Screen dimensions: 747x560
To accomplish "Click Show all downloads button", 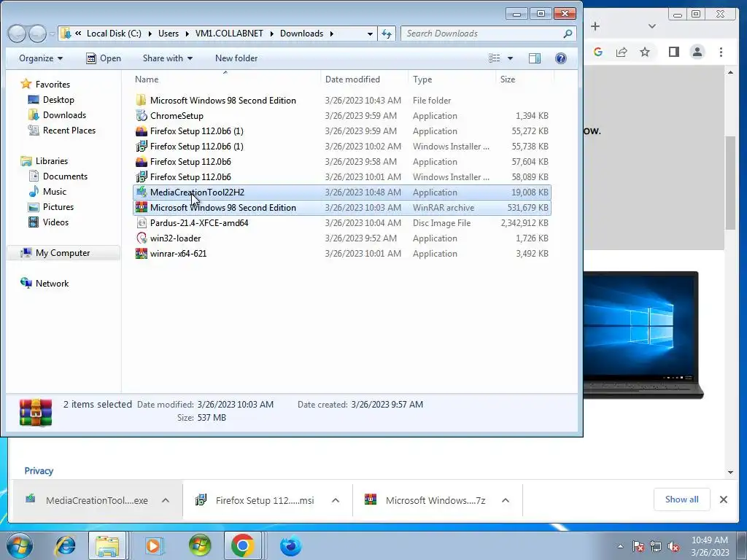I will pos(682,499).
